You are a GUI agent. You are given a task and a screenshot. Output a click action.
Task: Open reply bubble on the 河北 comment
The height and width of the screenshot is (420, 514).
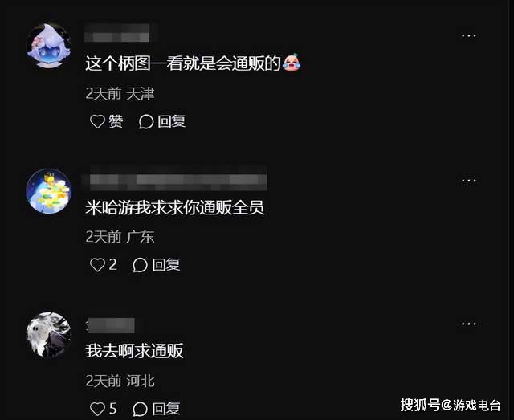[140, 409]
